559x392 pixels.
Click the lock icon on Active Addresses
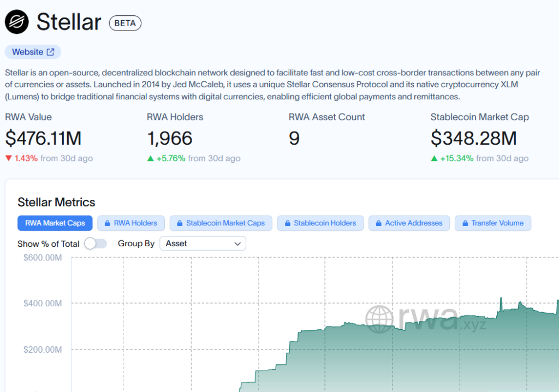tap(379, 223)
